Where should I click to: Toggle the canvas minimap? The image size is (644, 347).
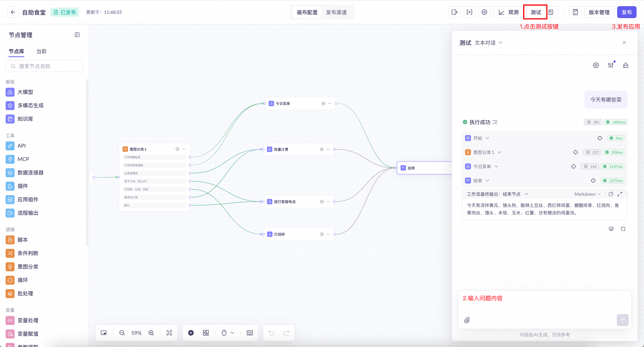tap(103, 333)
